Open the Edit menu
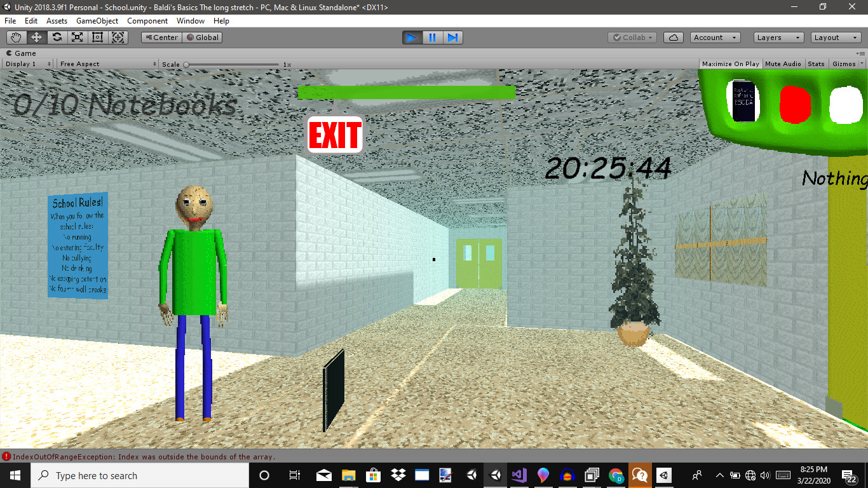This screenshot has height=488, width=868. coord(31,21)
